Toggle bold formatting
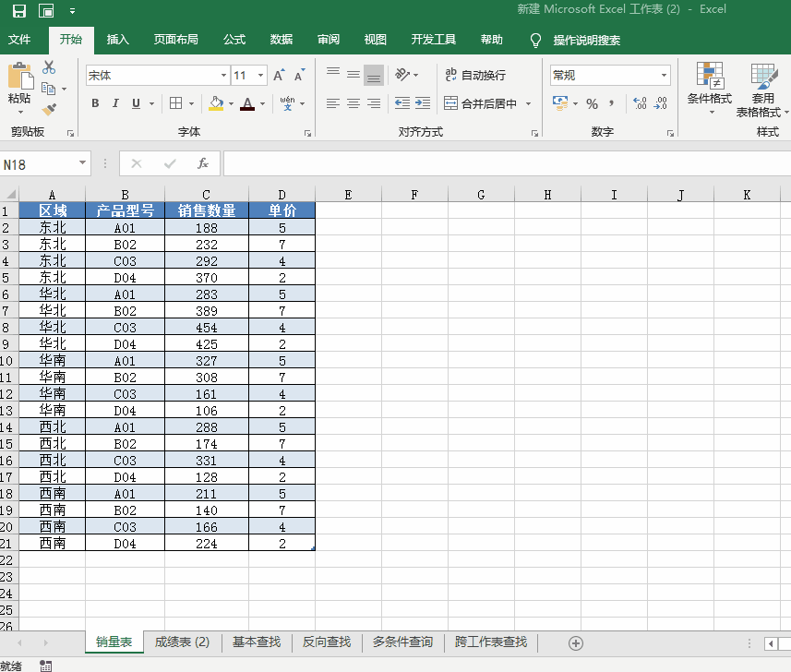The width and height of the screenshot is (791, 672). (95, 103)
